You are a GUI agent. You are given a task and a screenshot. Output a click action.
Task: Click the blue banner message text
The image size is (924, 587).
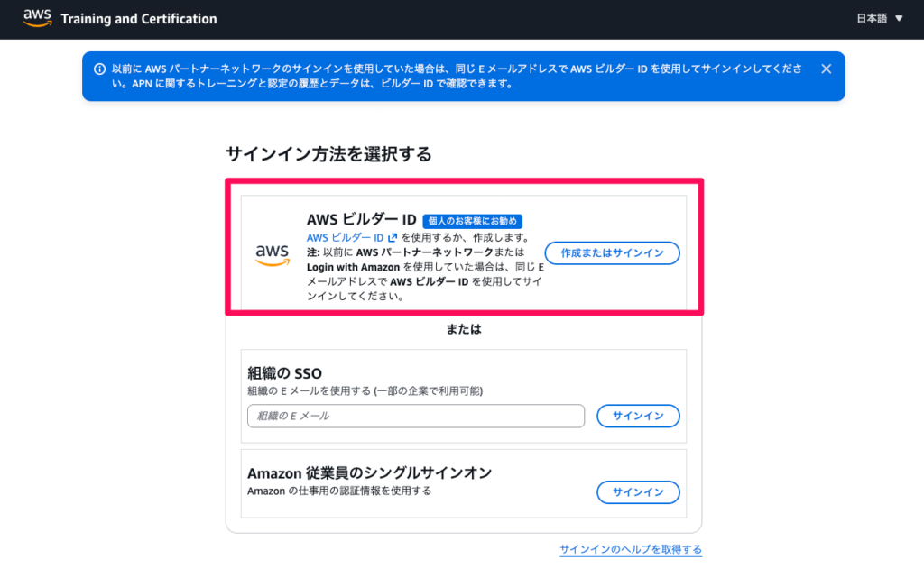451,76
